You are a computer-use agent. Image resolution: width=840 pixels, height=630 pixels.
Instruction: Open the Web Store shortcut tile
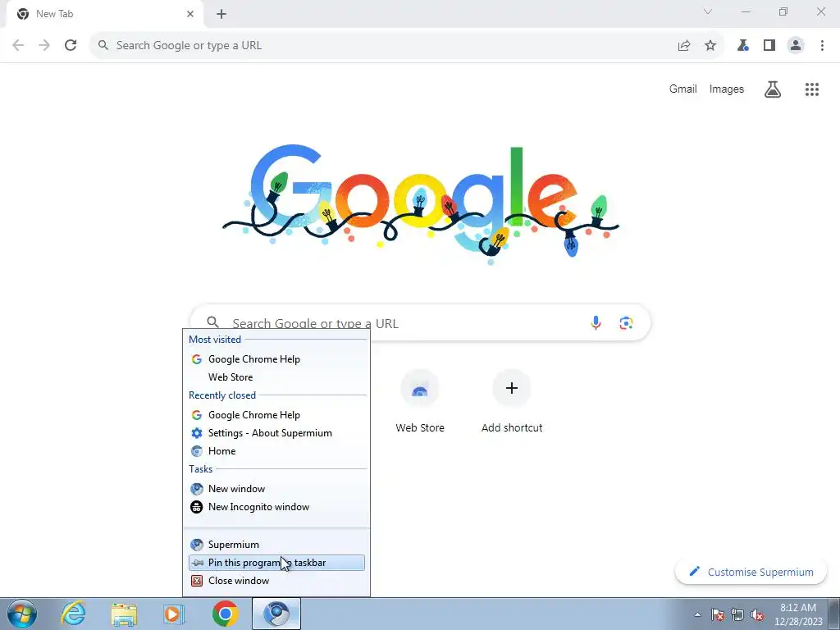[x=420, y=400]
